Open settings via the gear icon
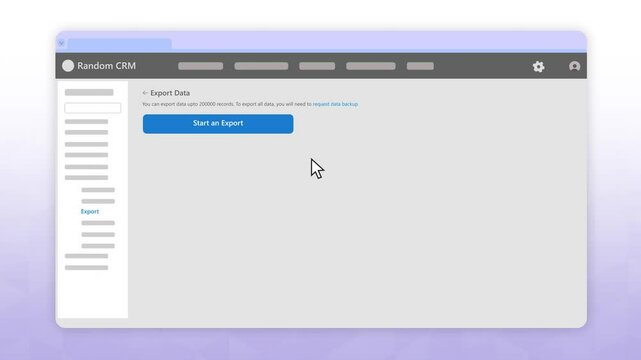The image size is (641, 360). click(x=538, y=66)
